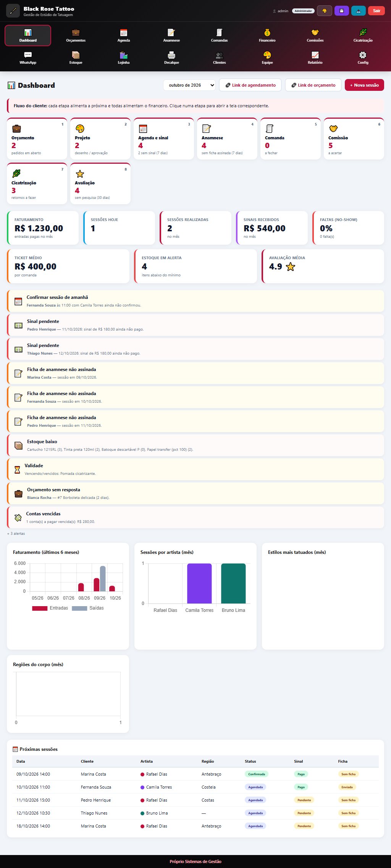Toggle the Entradas legend in revenue chart
391x868 pixels.
tap(50, 608)
